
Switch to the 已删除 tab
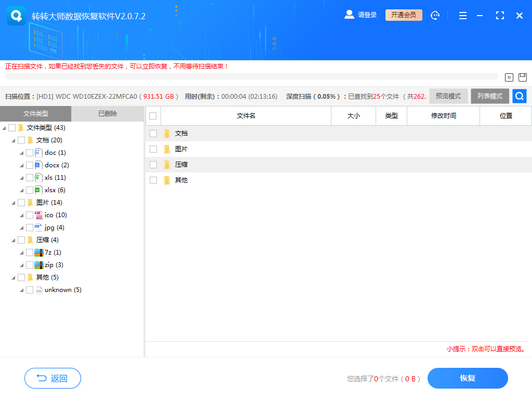click(x=108, y=113)
